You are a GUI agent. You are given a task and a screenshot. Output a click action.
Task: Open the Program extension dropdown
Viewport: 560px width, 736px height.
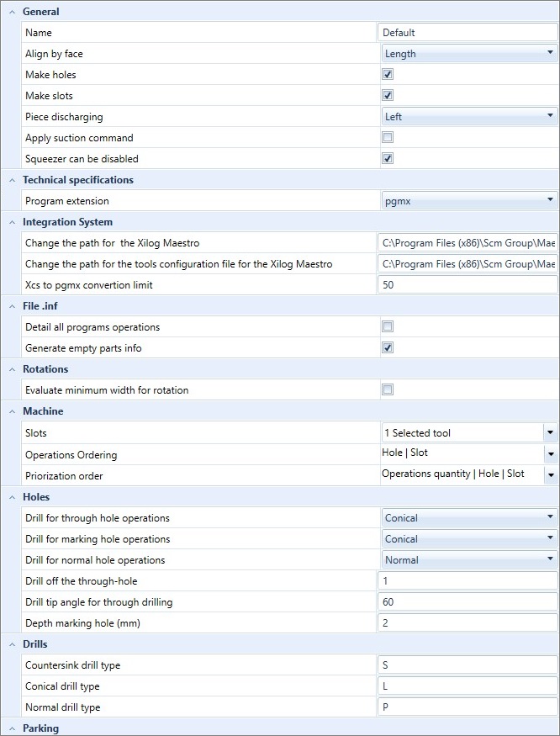click(x=469, y=201)
